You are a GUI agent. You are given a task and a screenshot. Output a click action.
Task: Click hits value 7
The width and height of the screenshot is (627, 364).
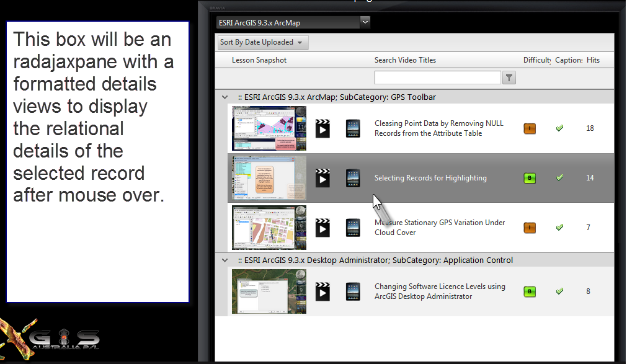point(588,228)
